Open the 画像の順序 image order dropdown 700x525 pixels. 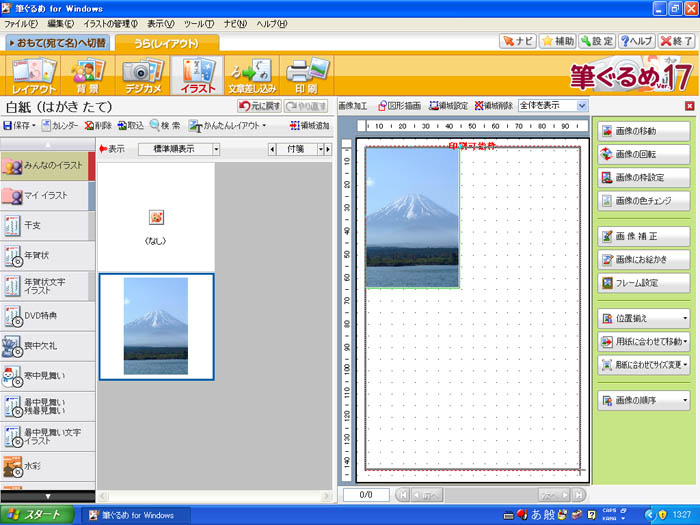coord(644,401)
